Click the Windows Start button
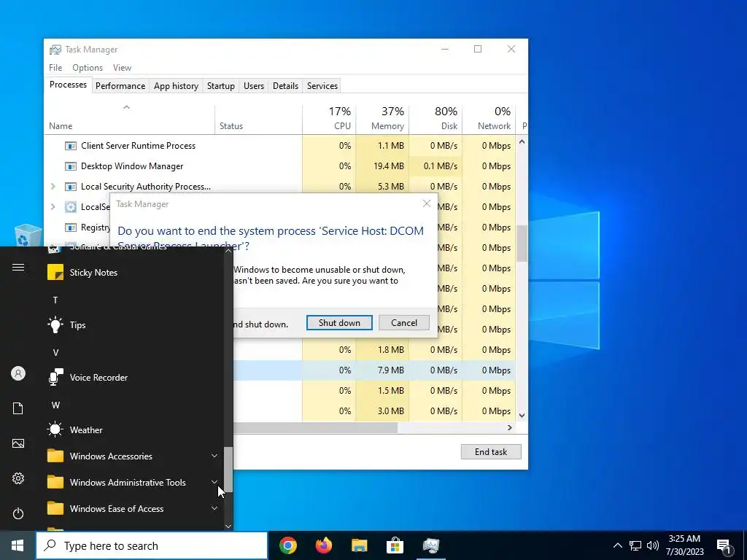Viewport: 747px width, 560px height. [18, 545]
